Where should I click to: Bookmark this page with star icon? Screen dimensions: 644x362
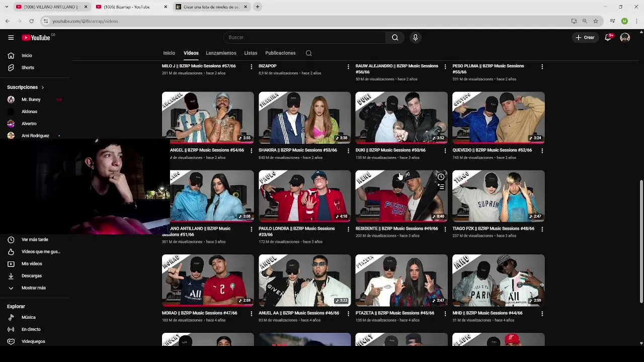coord(596,21)
